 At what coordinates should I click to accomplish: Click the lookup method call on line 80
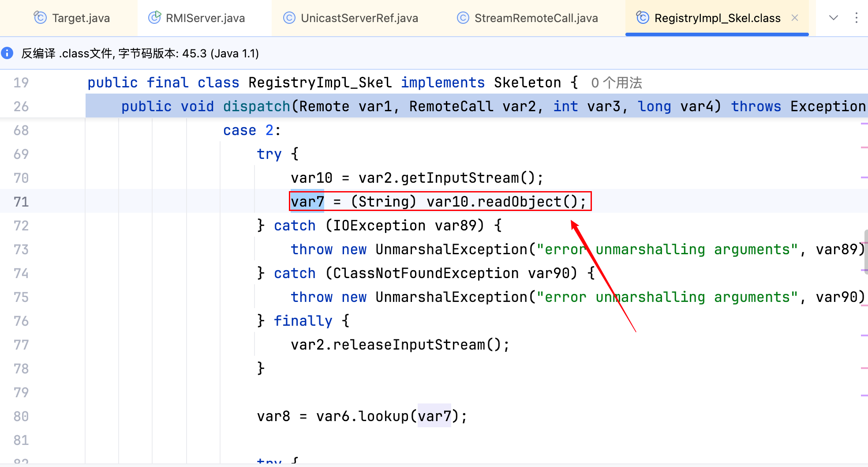pos(383,416)
